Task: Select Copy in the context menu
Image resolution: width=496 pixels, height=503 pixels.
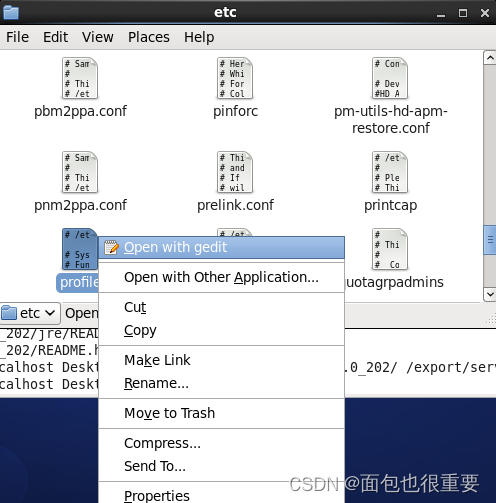Action: click(221, 330)
